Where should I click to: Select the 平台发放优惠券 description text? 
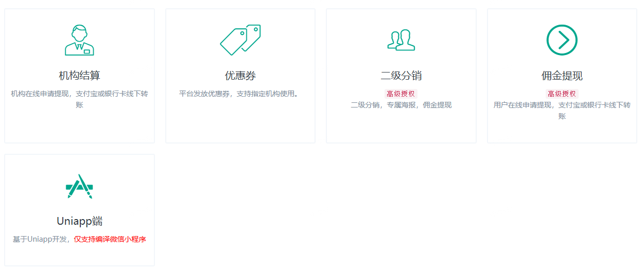point(239,94)
